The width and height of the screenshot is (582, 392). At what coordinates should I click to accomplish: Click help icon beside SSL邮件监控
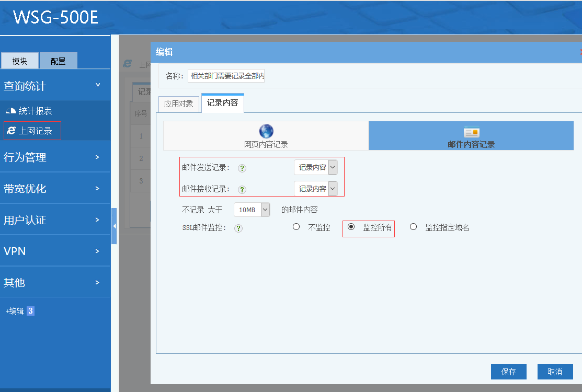(238, 228)
